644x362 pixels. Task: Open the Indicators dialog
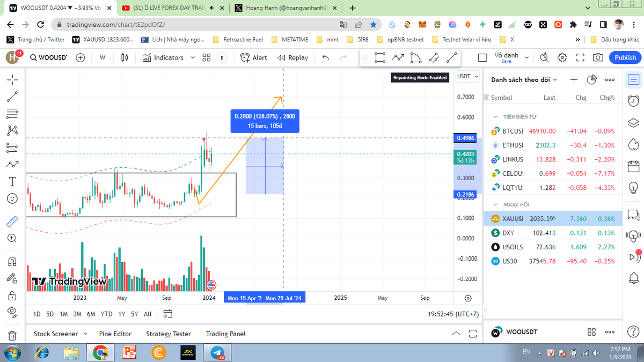pyautogui.click(x=163, y=57)
